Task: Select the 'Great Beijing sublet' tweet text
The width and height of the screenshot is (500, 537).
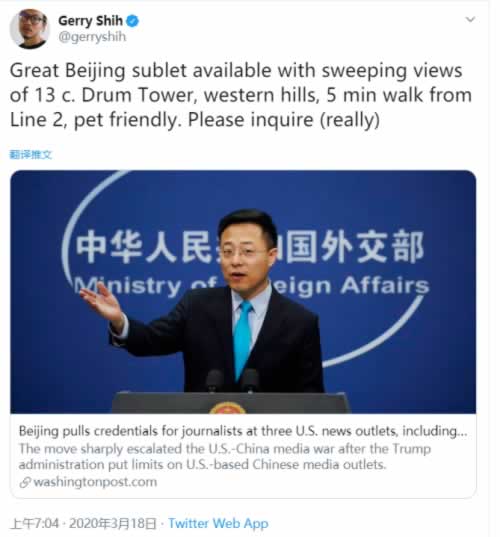Action: pos(240,95)
